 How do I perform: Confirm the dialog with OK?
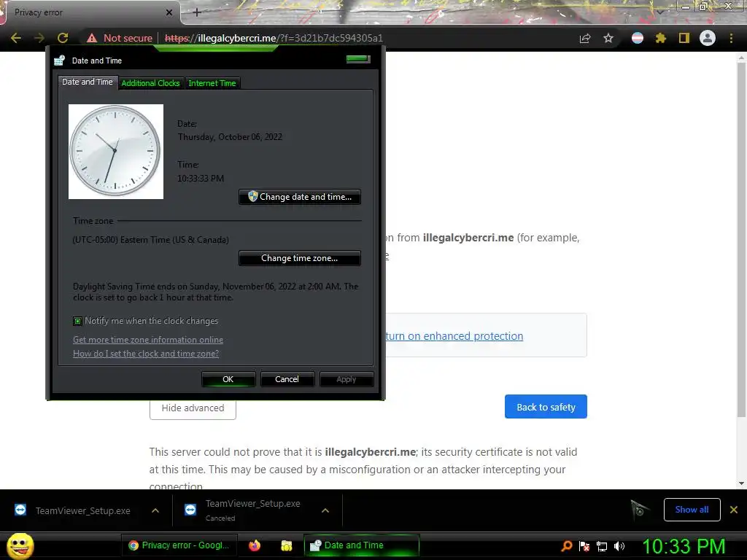pyautogui.click(x=228, y=379)
